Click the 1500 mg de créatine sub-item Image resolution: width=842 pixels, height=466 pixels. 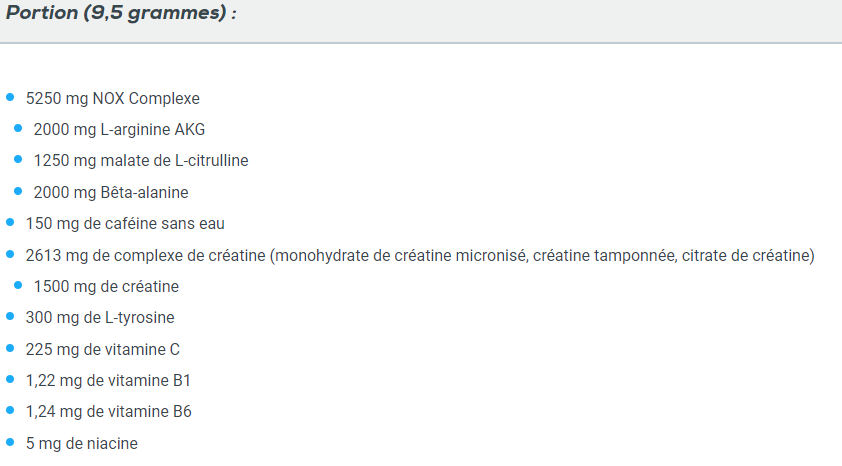click(106, 286)
